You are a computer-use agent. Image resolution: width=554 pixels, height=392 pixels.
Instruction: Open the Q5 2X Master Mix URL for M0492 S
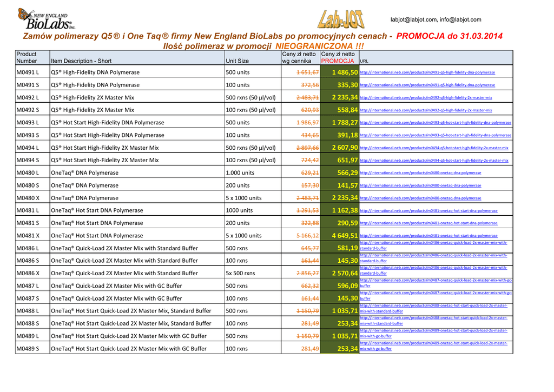(x=425, y=110)
